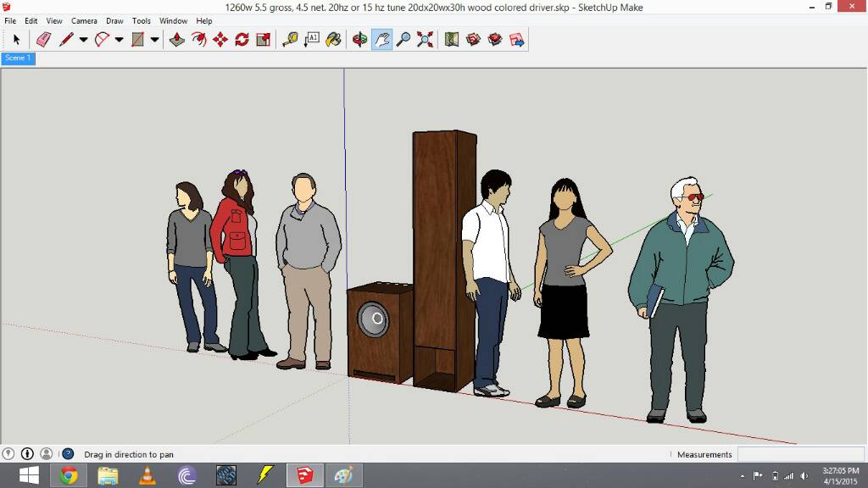This screenshot has height=488, width=868.
Task: Open the Extension Warehouse icon
Action: click(x=495, y=39)
